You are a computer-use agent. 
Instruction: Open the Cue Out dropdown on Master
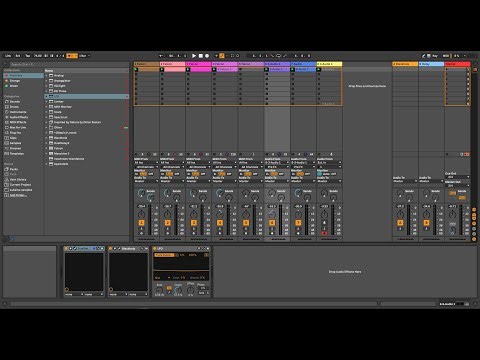click(458, 177)
